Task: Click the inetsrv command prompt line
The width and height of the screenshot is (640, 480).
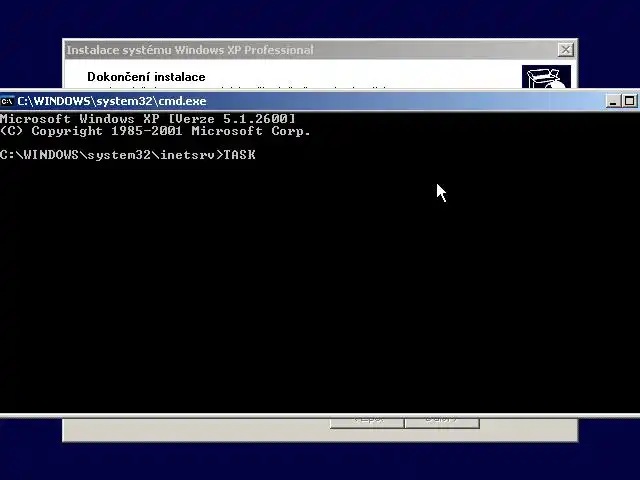Action: (x=128, y=155)
